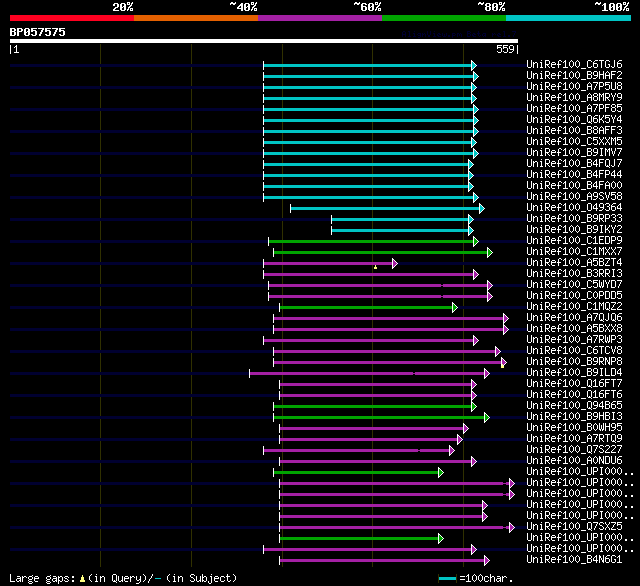Click the purple alignment bar for A5BZT4
This screenshot has width=640, height=586.
(x=330, y=264)
